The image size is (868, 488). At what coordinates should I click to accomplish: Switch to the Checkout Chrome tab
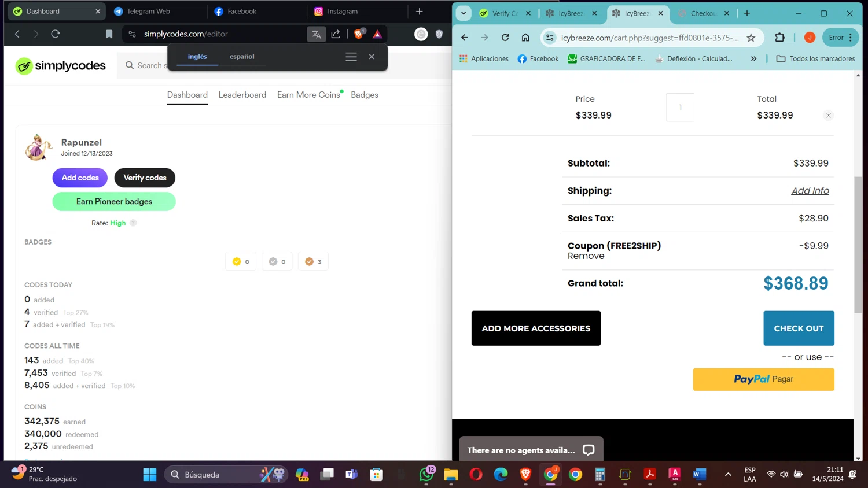tap(703, 13)
